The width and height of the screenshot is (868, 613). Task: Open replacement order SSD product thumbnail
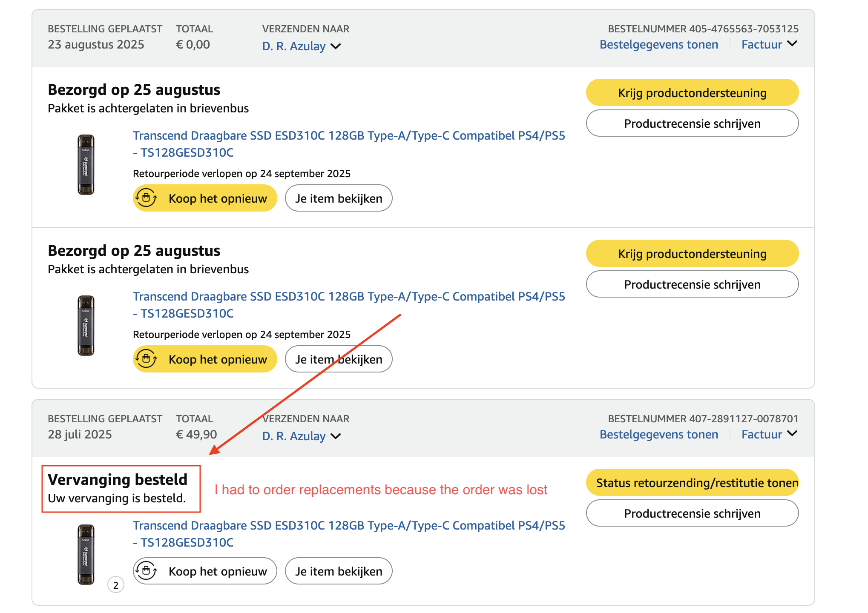(86, 554)
